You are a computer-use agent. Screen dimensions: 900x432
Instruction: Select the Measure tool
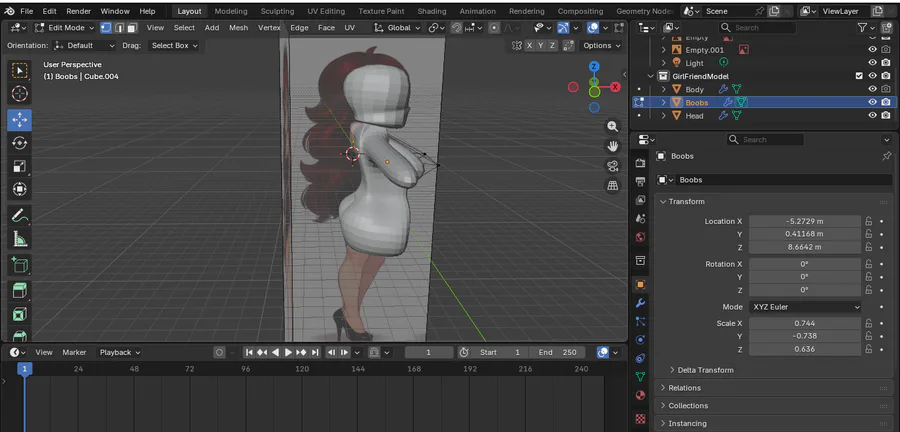pyautogui.click(x=19, y=239)
